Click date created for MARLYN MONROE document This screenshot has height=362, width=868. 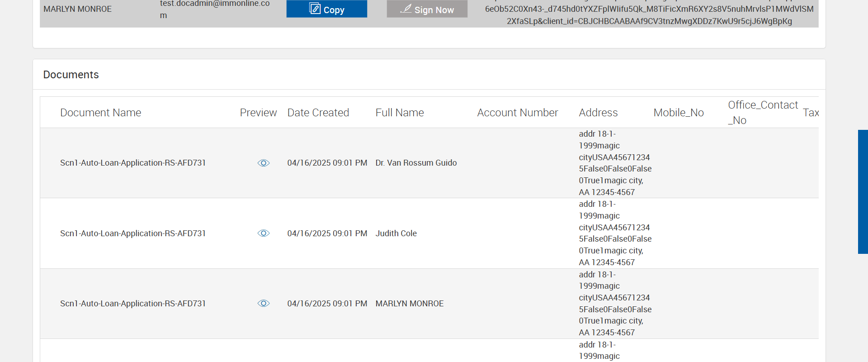(327, 304)
